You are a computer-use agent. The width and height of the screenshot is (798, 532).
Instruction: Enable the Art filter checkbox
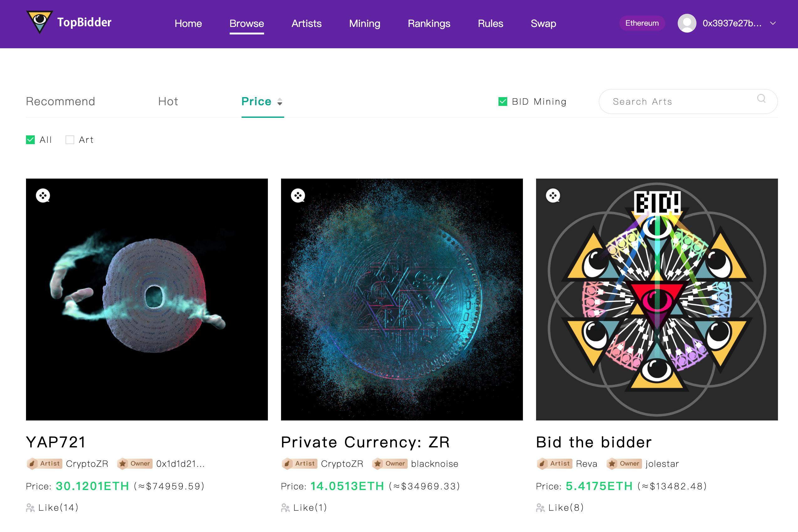(x=70, y=139)
